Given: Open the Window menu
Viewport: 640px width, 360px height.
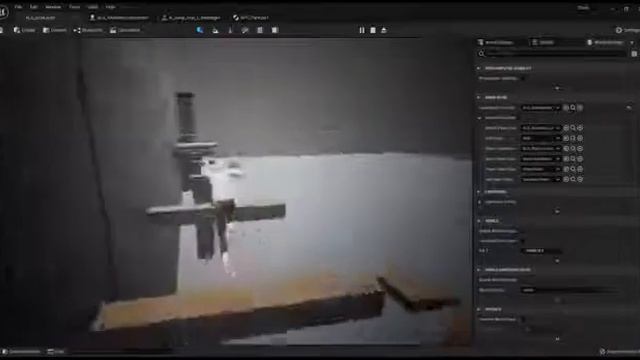Looking at the screenshot, I should point(53,7).
